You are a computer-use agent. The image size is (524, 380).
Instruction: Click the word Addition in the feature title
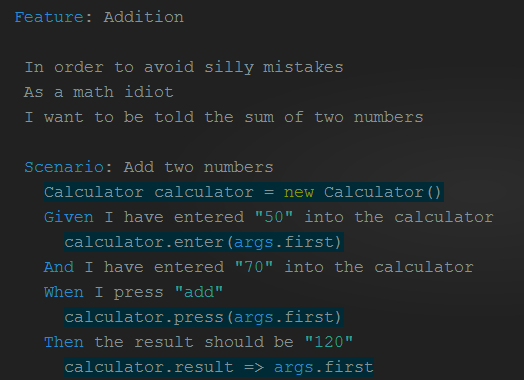[x=144, y=17]
